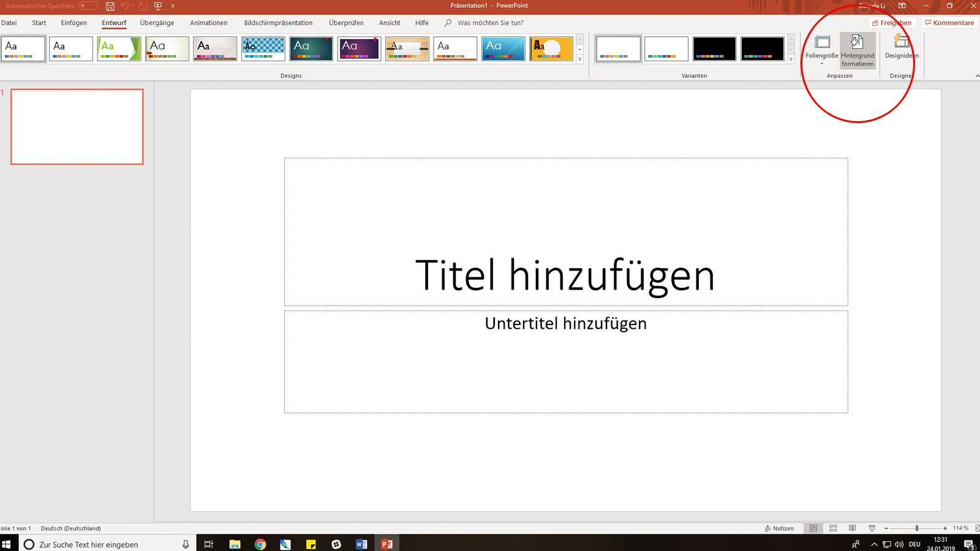Start presentation from beginning in title bar
The width and height of the screenshot is (980, 551).
click(158, 6)
